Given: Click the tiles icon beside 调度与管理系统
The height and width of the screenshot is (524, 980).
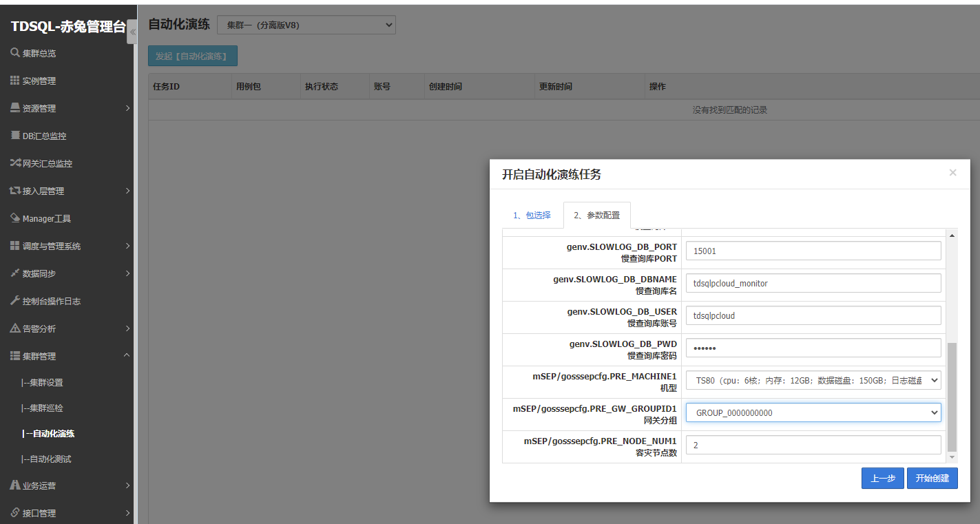Looking at the screenshot, I should [15, 246].
